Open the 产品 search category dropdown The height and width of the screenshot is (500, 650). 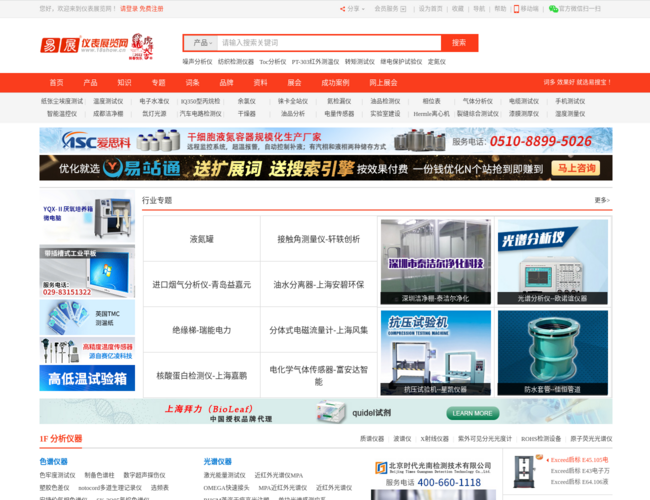pyautogui.click(x=202, y=43)
